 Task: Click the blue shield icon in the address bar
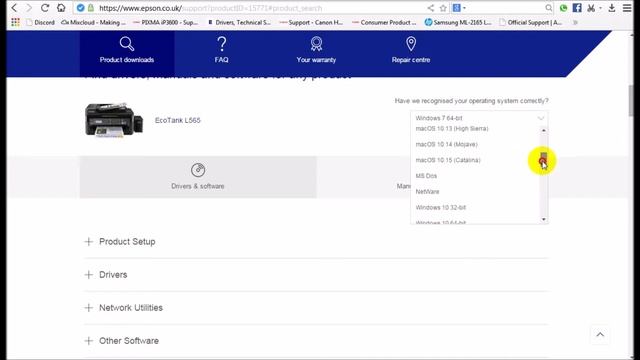click(80, 8)
